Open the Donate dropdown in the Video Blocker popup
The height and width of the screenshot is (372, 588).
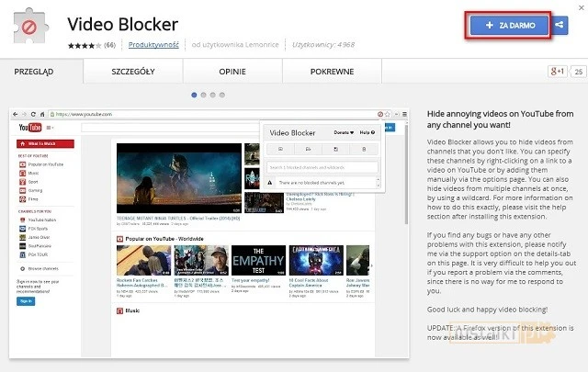pos(344,132)
